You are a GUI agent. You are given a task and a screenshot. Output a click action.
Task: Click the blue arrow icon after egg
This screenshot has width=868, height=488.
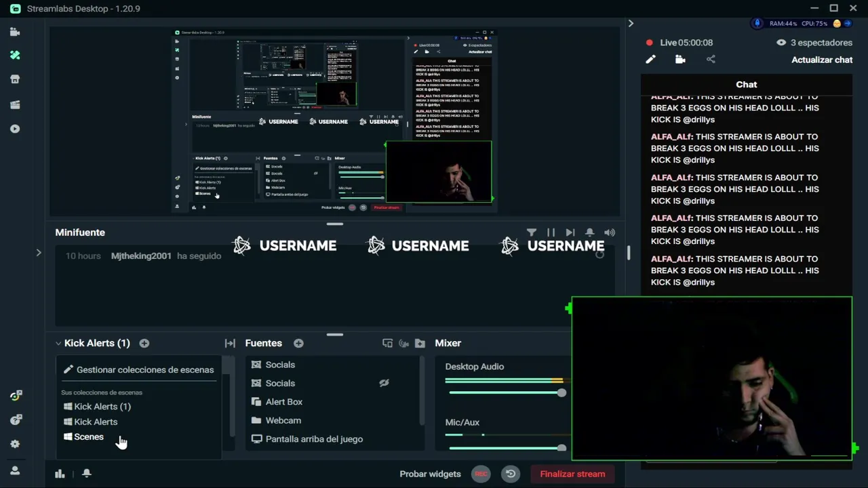[x=848, y=23]
